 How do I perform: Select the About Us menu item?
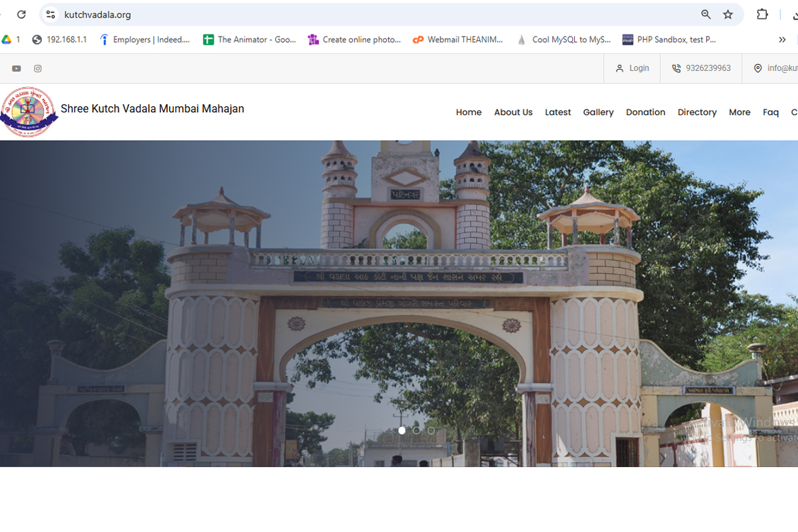(x=513, y=112)
